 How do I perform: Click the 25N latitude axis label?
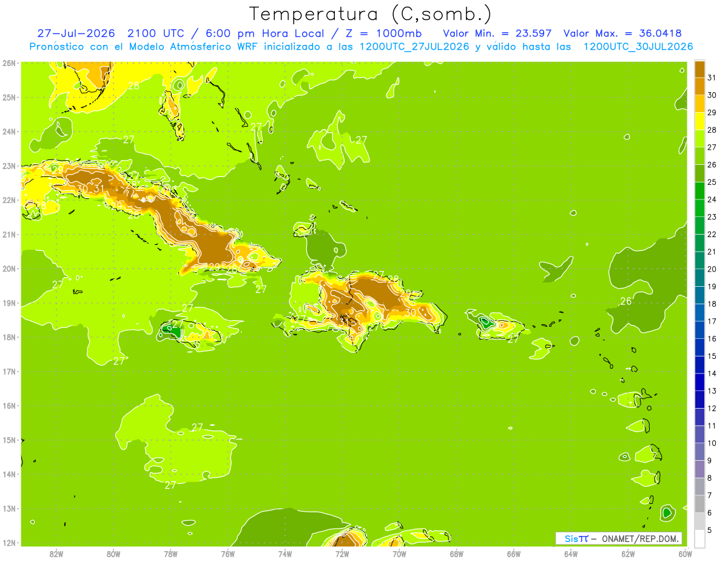click(8, 97)
